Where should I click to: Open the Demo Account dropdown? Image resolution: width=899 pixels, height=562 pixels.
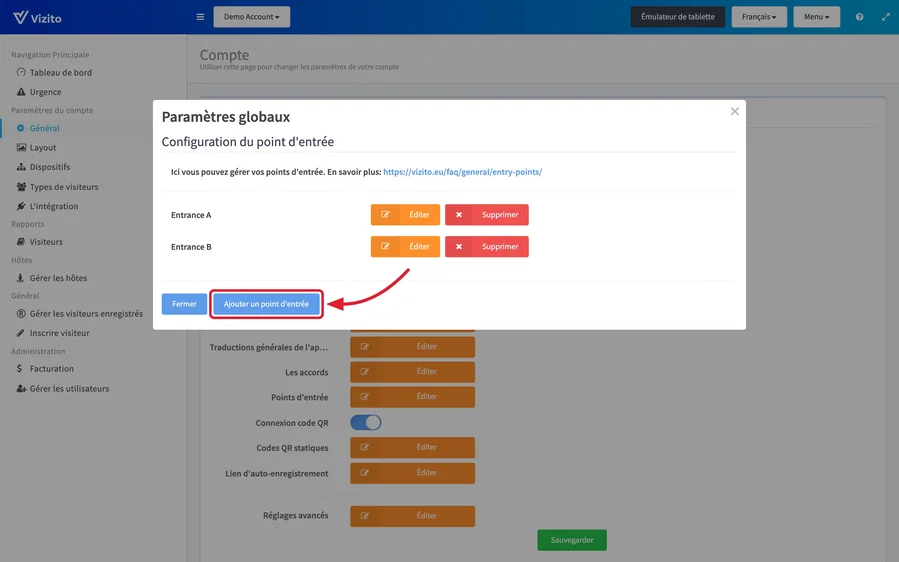252,17
